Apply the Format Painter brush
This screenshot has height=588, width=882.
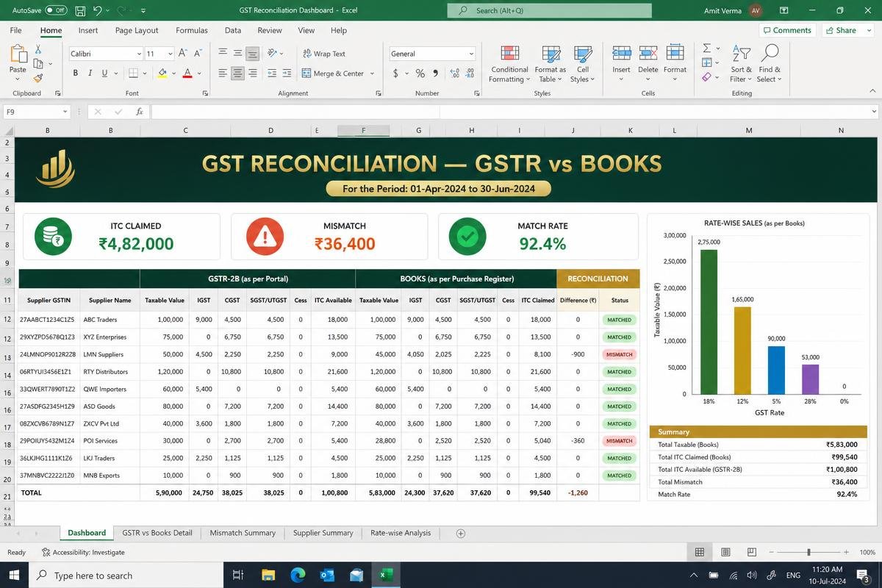click(x=38, y=78)
